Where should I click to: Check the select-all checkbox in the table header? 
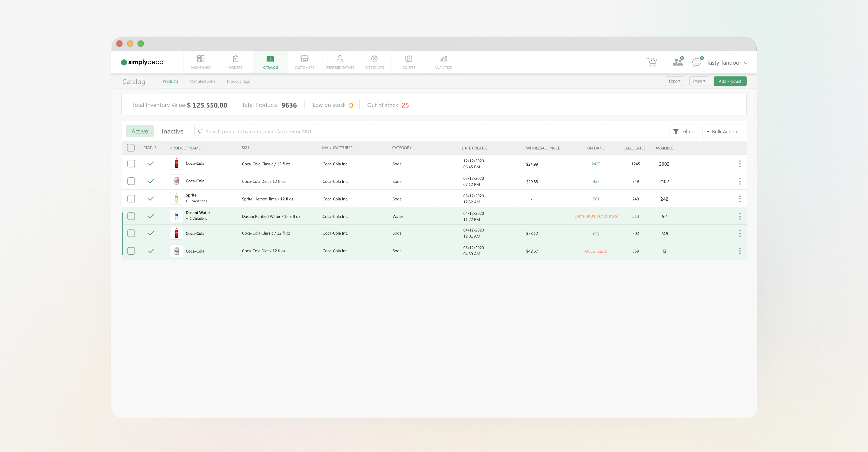coord(131,148)
